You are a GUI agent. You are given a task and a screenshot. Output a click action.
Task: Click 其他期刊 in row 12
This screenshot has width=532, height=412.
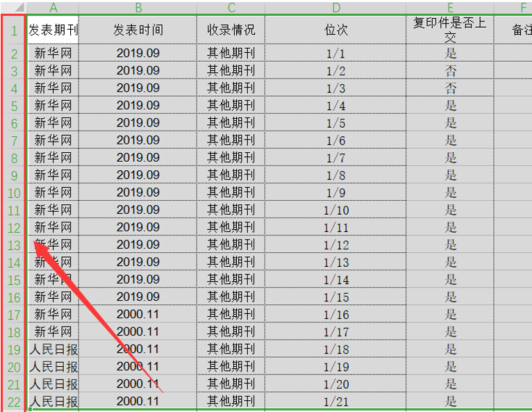(x=231, y=227)
